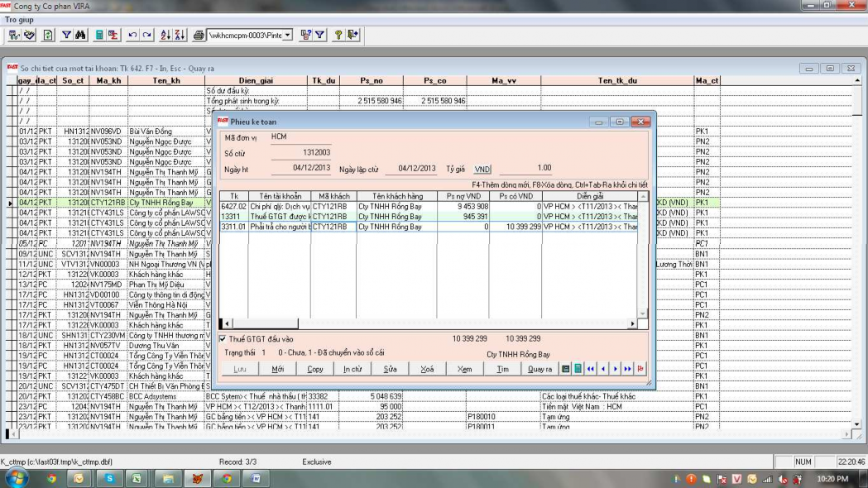
Task: Click the Mới button to create new
Action: click(277, 369)
